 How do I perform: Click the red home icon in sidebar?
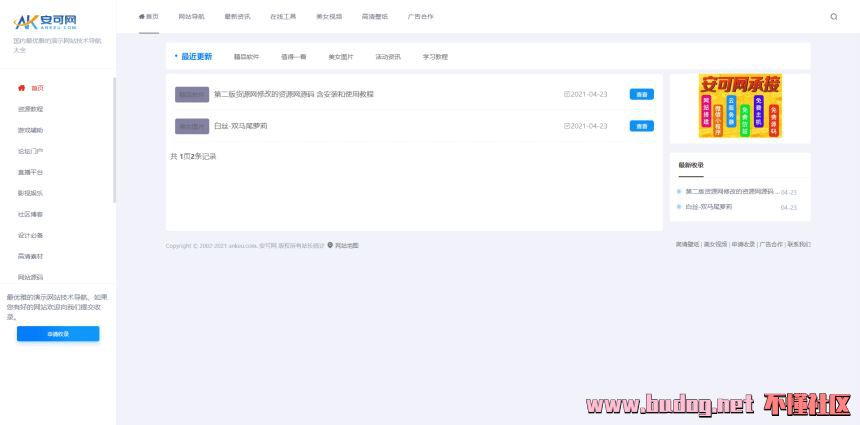[x=21, y=88]
